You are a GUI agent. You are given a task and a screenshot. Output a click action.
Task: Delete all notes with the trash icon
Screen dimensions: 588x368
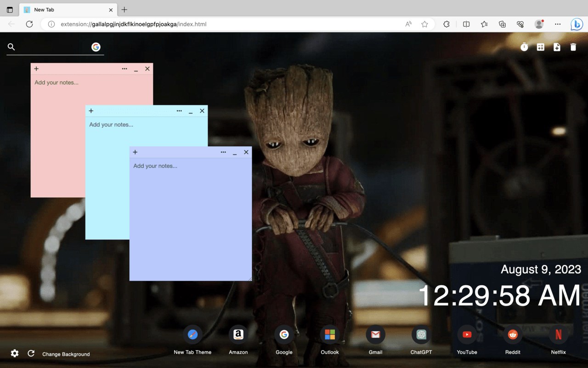point(573,47)
